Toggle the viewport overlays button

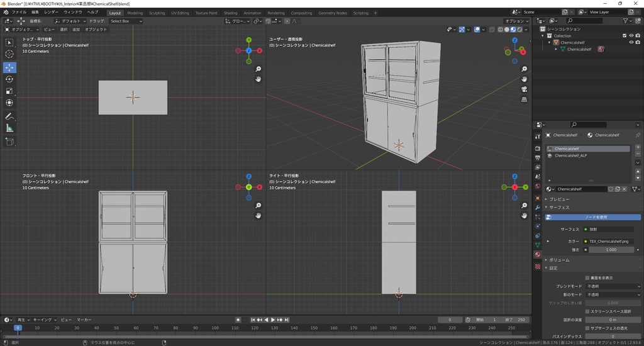(x=477, y=30)
